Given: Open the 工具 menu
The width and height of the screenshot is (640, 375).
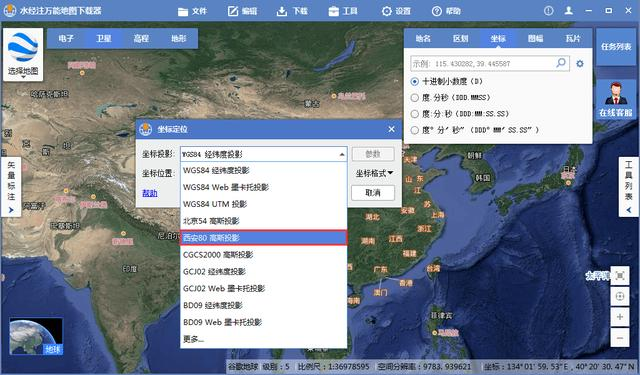Looking at the screenshot, I should (x=343, y=11).
